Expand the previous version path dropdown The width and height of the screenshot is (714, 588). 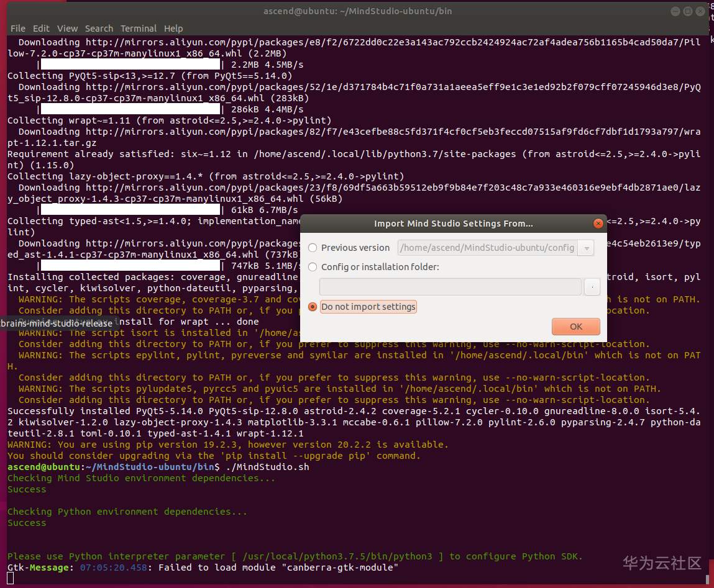(587, 248)
